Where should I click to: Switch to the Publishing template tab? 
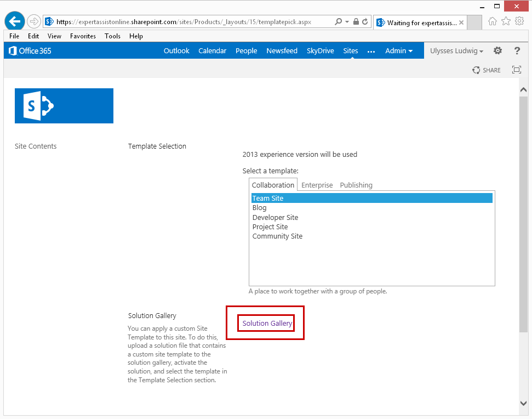click(356, 185)
